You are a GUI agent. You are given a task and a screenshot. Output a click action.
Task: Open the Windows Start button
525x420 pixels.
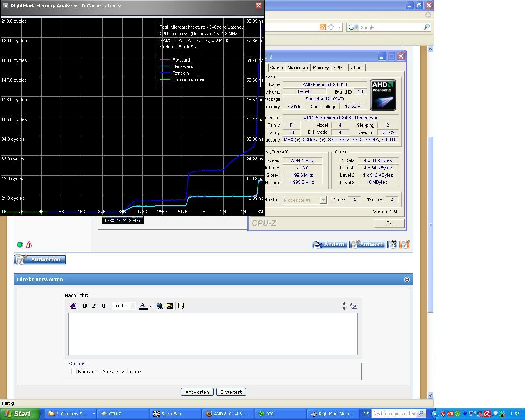[x=20, y=414]
